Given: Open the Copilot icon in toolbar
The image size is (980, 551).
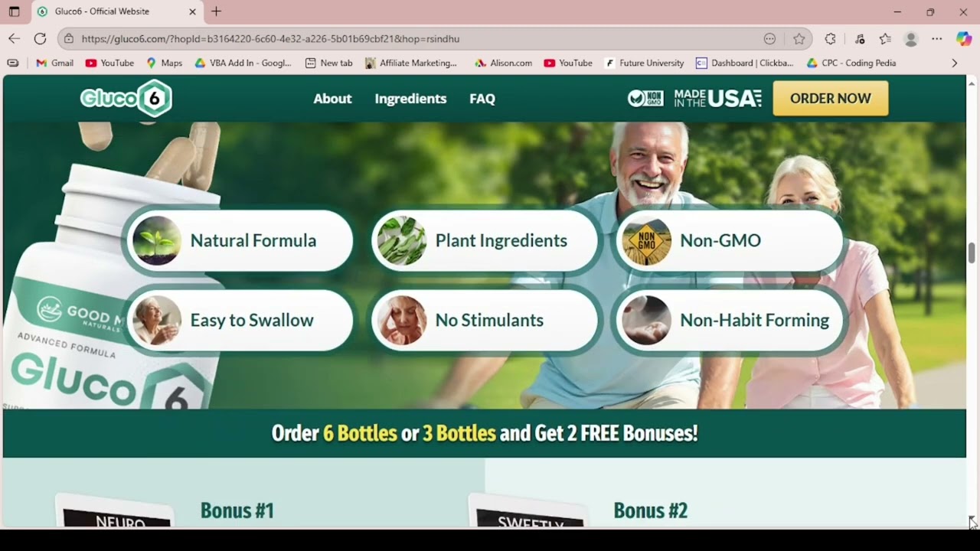Looking at the screenshot, I should 964,38.
